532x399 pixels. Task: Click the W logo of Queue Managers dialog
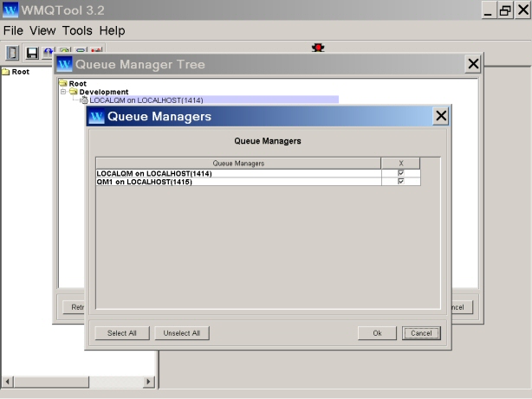click(x=96, y=117)
